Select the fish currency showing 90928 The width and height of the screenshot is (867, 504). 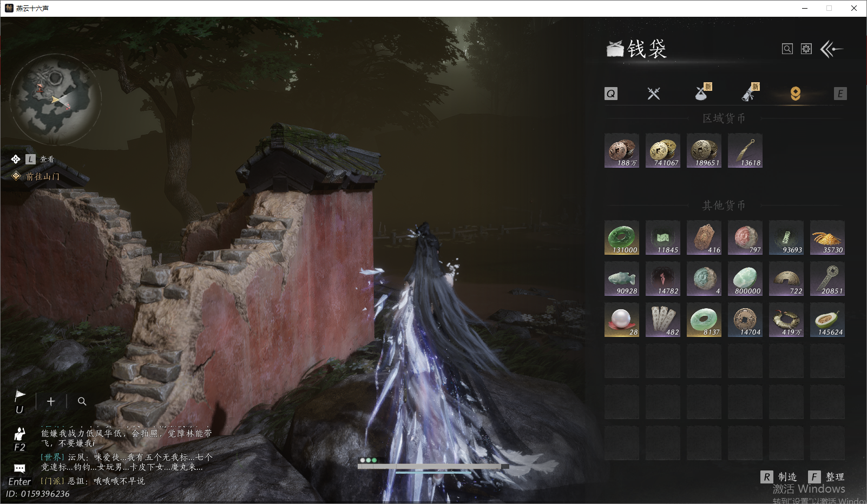click(x=622, y=278)
